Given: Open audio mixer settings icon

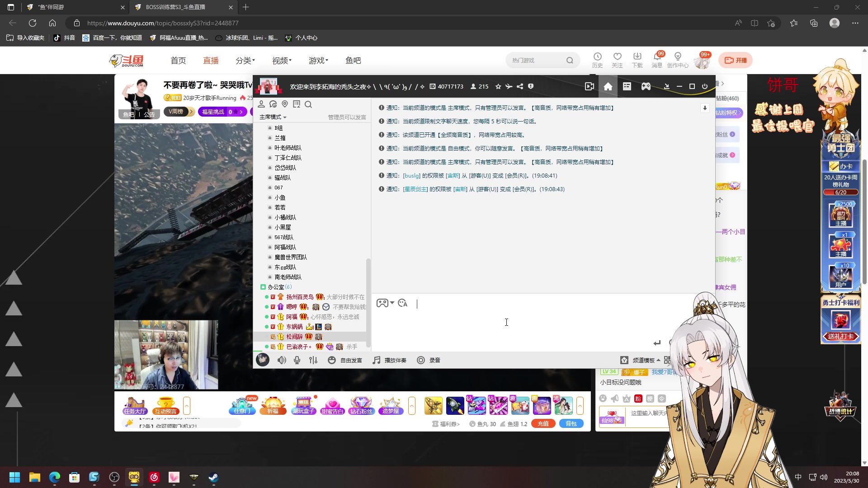Looking at the screenshot, I should (x=313, y=360).
